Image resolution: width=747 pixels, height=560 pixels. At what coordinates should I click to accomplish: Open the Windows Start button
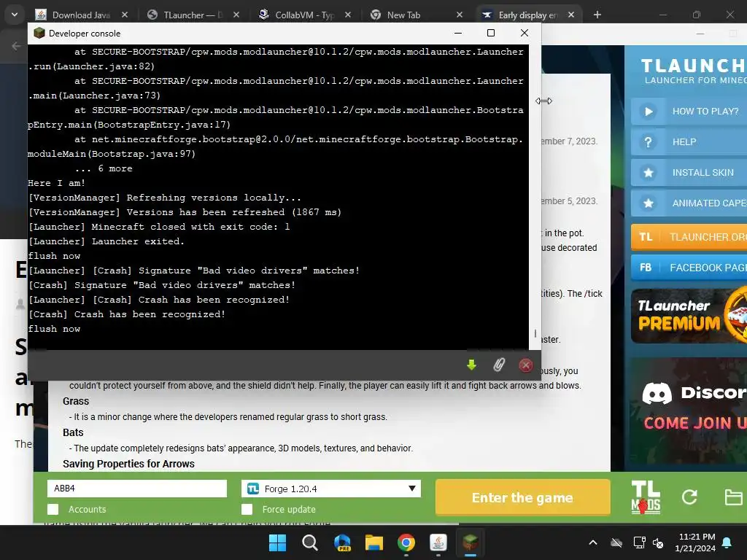(x=277, y=542)
